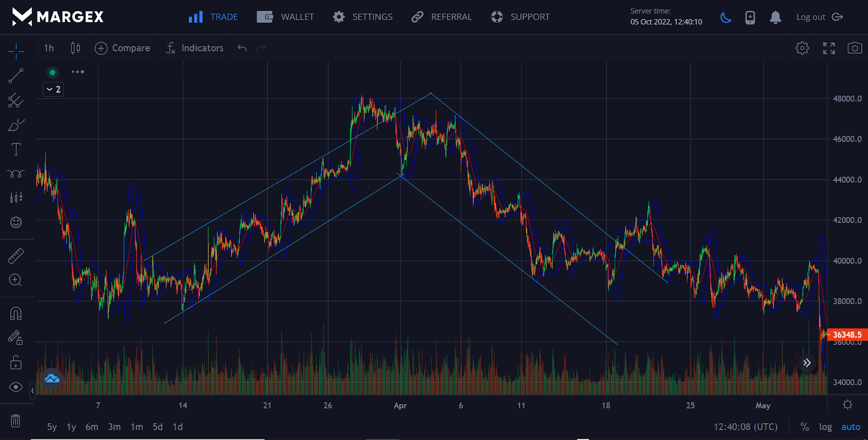Open the candlestick chart style dropdown
The width and height of the screenshot is (868, 440).
point(75,48)
